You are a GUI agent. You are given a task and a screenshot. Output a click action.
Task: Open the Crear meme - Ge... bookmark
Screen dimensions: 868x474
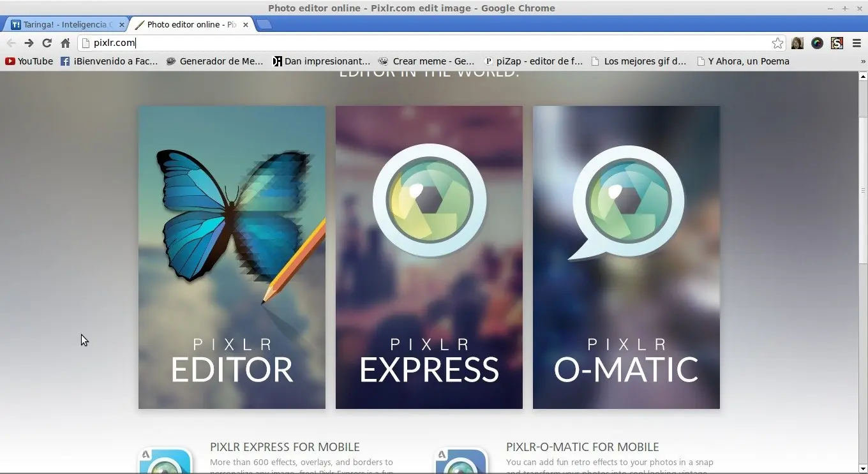[426, 61]
